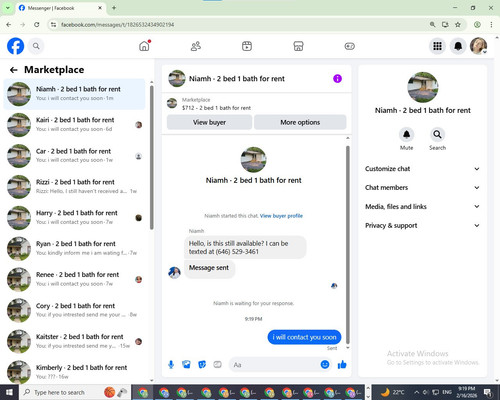Mute this conversation with the bell icon
The image size is (500, 400).
coord(406,134)
